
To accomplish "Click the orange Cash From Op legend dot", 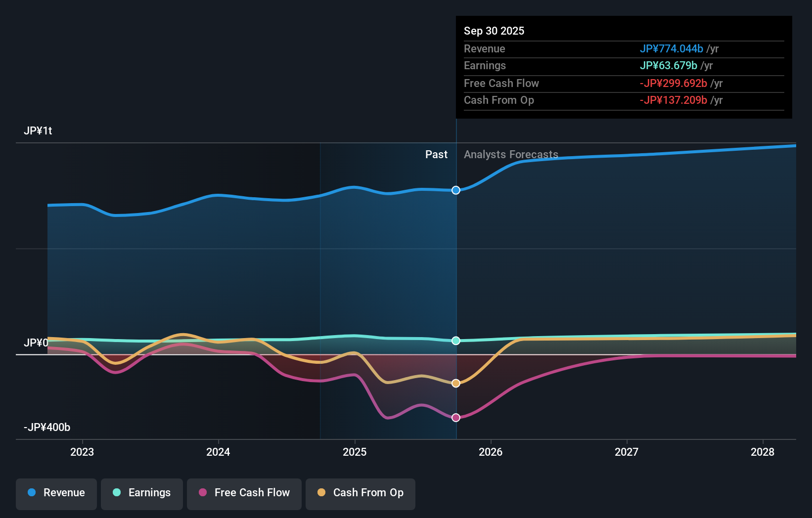I will [x=322, y=493].
